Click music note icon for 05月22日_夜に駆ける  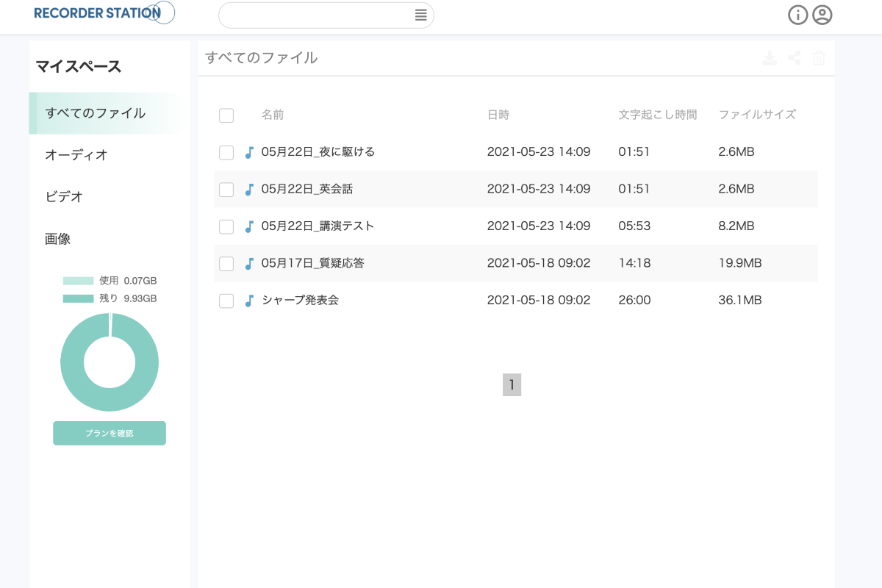click(x=249, y=152)
